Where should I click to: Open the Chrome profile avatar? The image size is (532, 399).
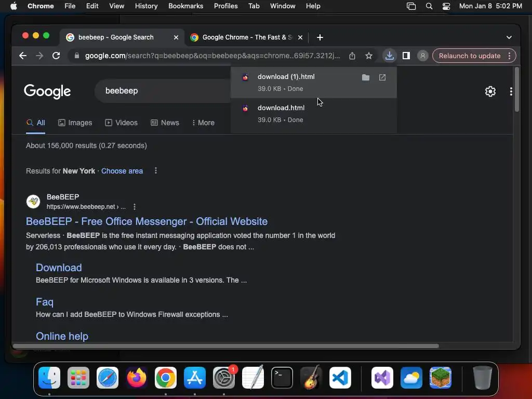[423, 56]
